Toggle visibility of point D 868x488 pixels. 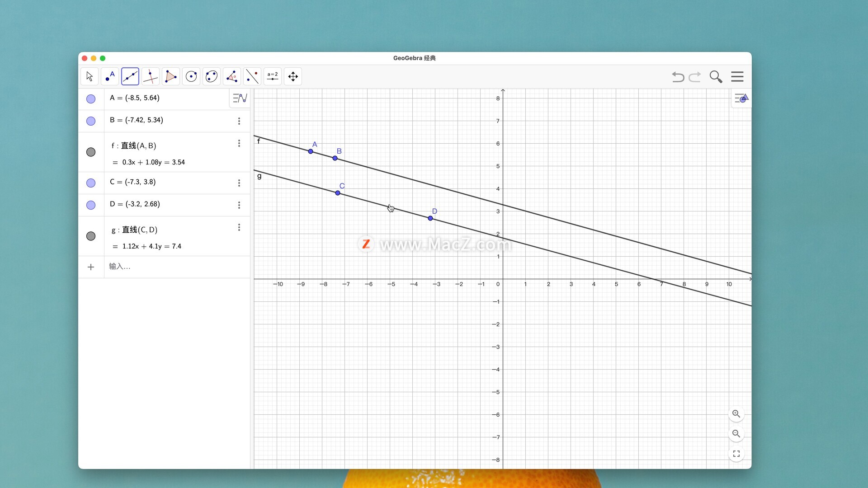[91, 205]
